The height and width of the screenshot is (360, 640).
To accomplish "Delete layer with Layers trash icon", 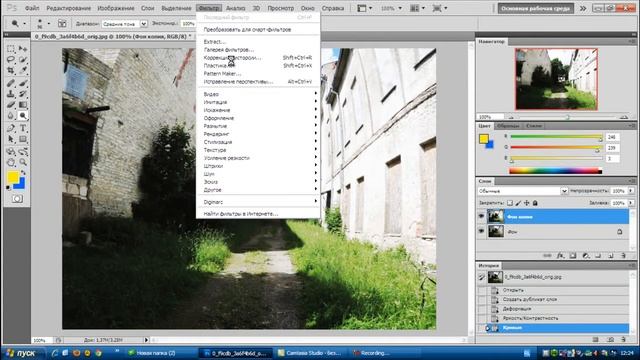I will [x=623, y=256].
